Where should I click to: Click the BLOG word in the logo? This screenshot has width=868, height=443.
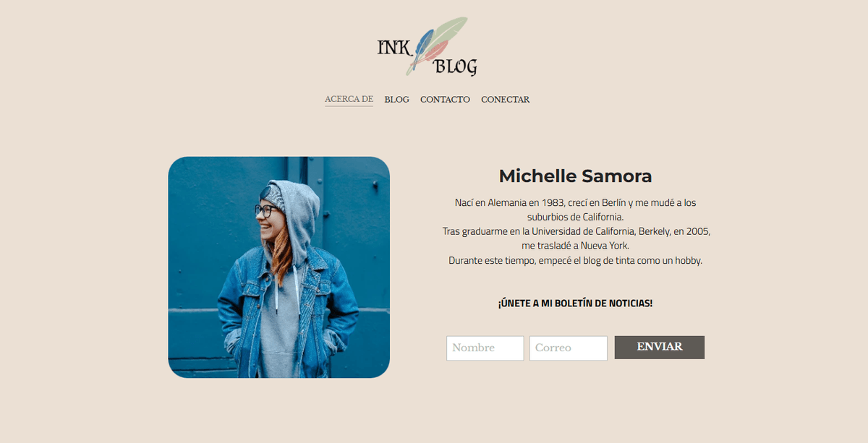pyautogui.click(x=455, y=66)
